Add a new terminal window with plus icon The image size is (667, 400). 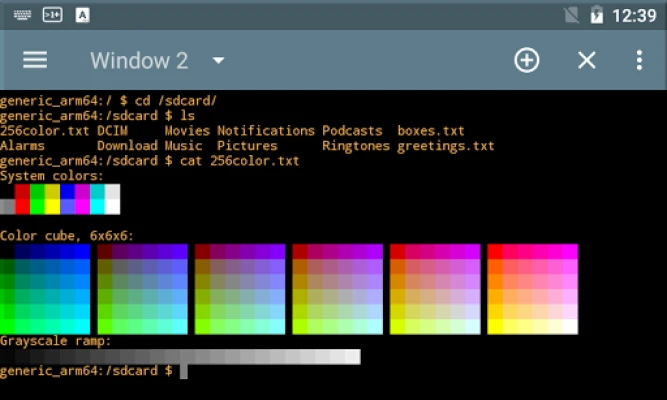(x=526, y=60)
